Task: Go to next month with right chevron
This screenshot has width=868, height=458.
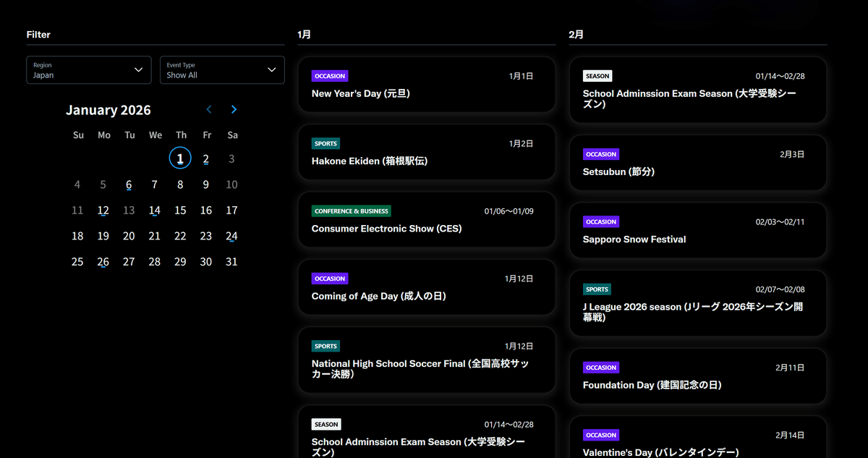Action: click(x=234, y=110)
